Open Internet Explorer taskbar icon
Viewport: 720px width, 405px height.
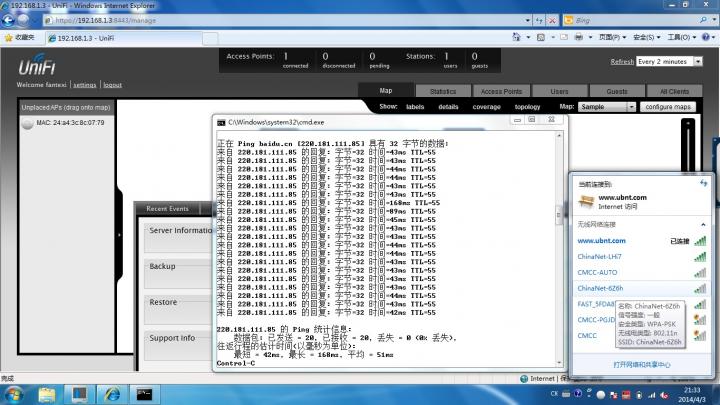click(x=112, y=394)
